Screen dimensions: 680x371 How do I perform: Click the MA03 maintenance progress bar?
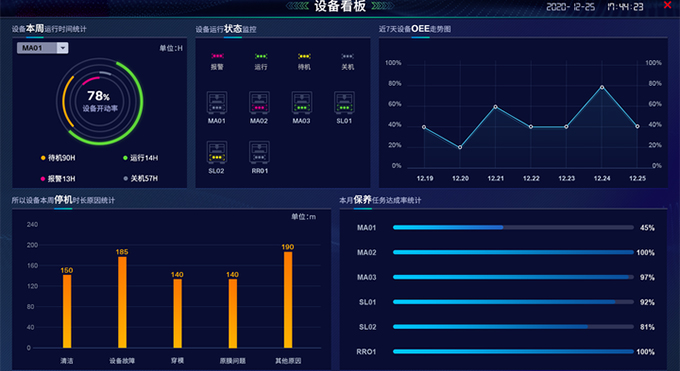(513, 277)
